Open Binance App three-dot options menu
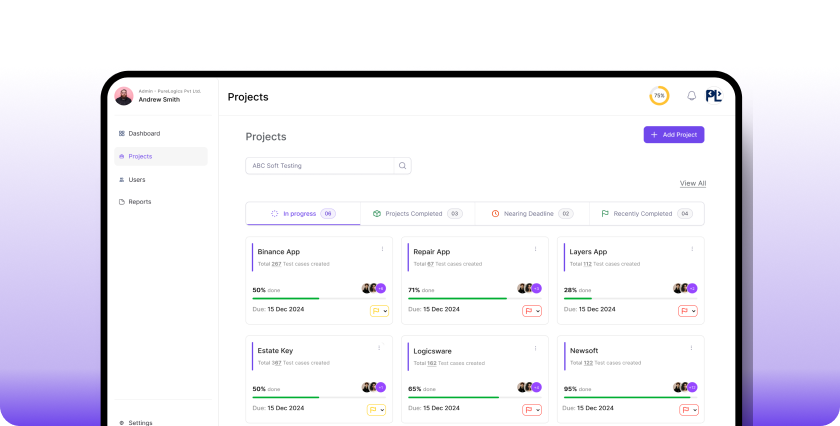840x426 pixels. (382, 249)
